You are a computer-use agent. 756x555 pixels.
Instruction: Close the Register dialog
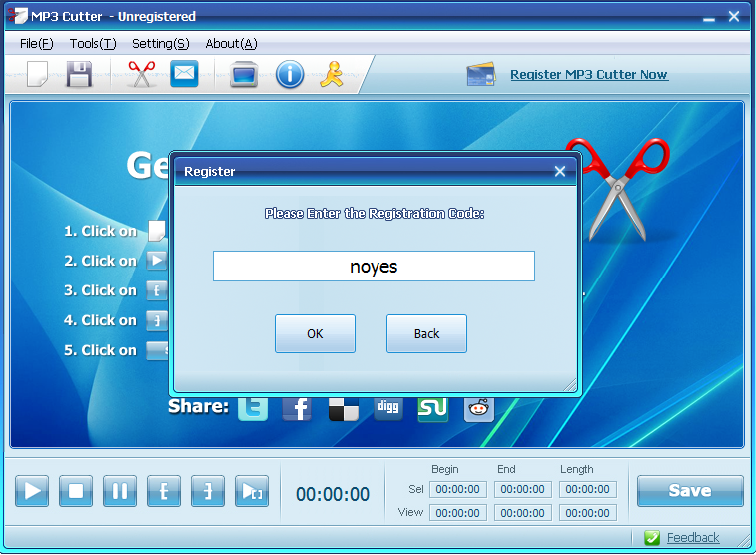pyautogui.click(x=560, y=171)
